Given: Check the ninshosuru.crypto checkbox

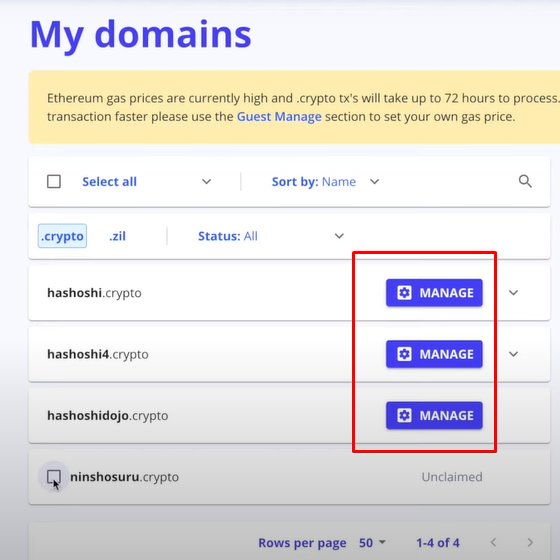Looking at the screenshot, I should tap(54, 477).
